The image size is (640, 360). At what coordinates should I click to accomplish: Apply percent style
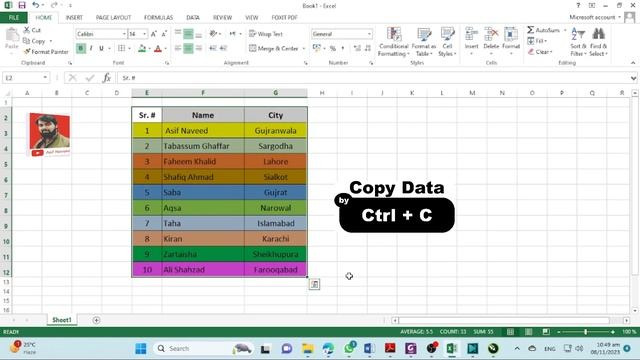[x=333, y=48]
